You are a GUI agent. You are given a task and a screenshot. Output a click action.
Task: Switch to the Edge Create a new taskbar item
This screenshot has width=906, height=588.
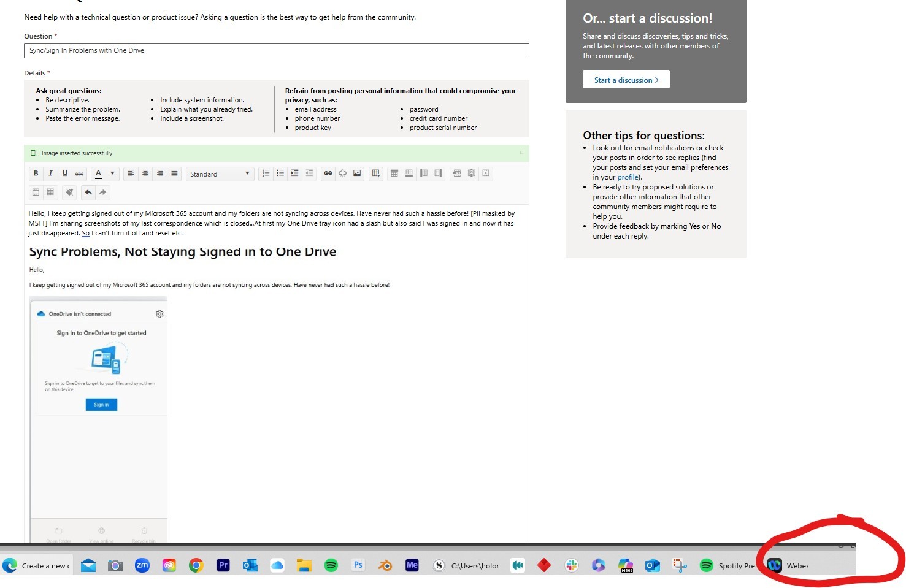[x=37, y=565]
